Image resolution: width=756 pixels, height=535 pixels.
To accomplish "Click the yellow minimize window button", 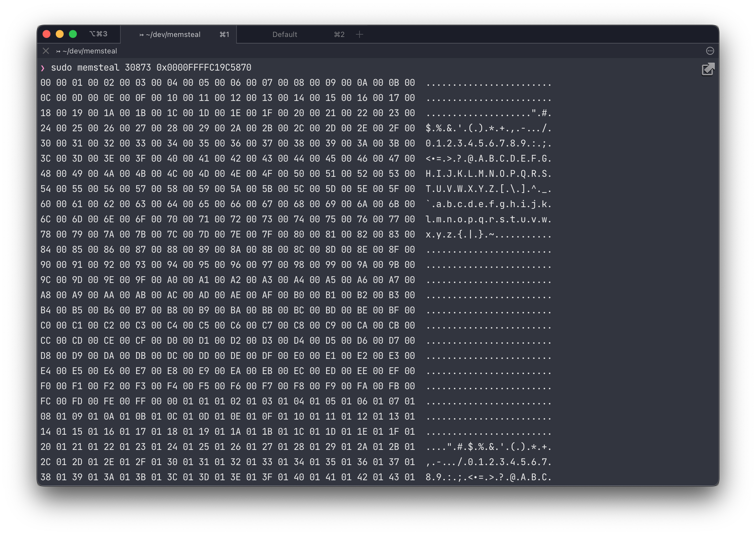I will (60, 34).
